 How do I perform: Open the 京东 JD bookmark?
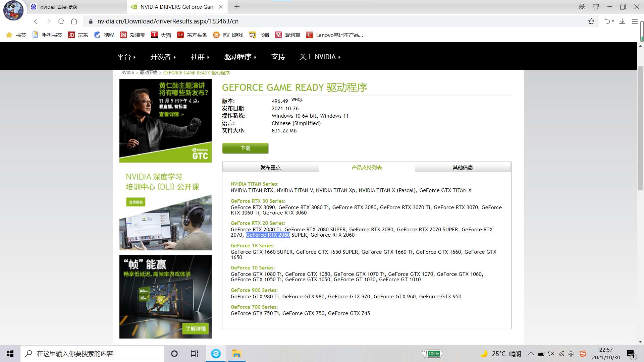78,35
